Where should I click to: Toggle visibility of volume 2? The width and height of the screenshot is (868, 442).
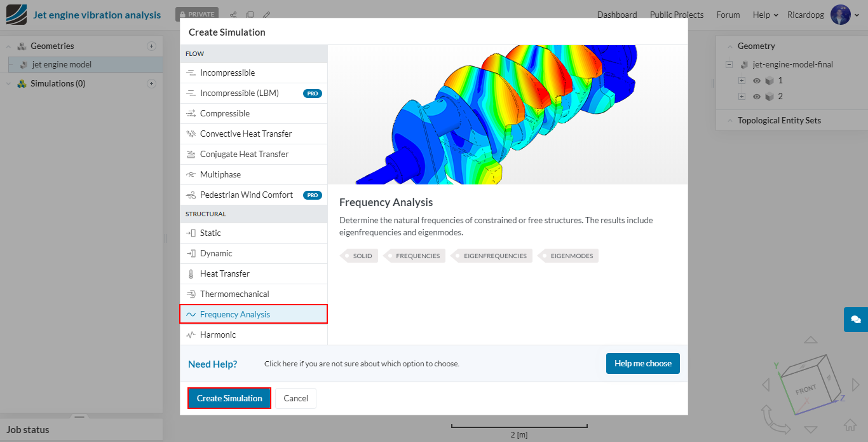[756, 97]
